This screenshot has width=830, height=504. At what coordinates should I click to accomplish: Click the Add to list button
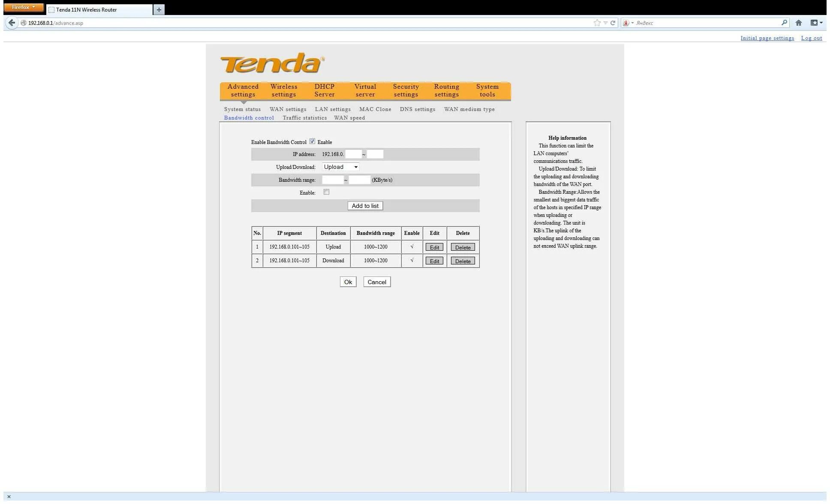pos(365,206)
